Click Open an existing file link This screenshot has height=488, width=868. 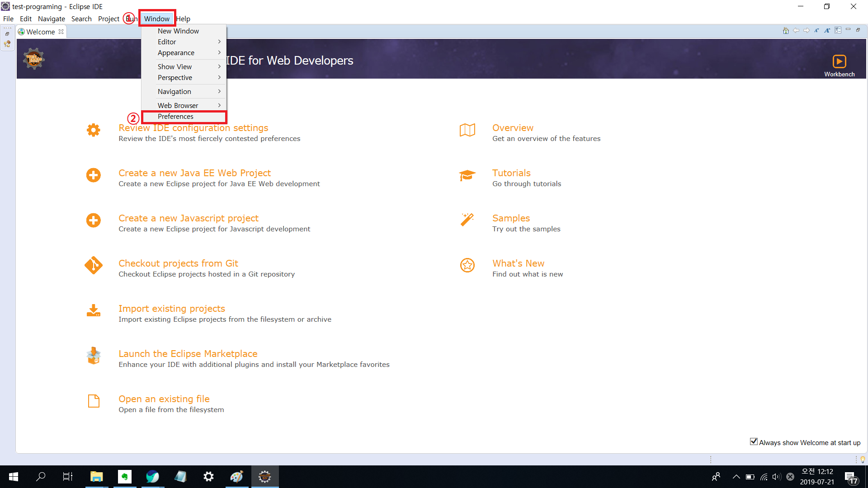(x=164, y=399)
